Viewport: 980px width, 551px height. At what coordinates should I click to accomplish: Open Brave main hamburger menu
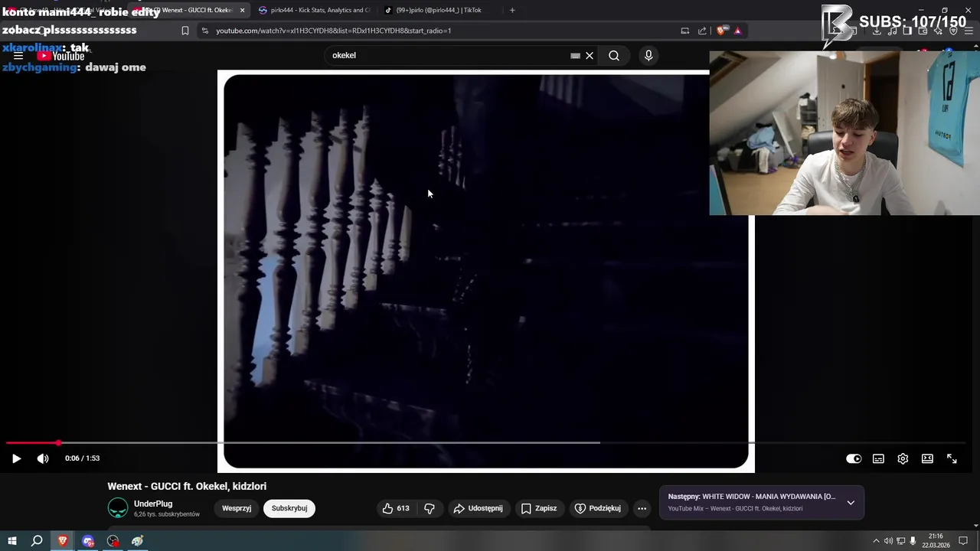[x=969, y=31]
